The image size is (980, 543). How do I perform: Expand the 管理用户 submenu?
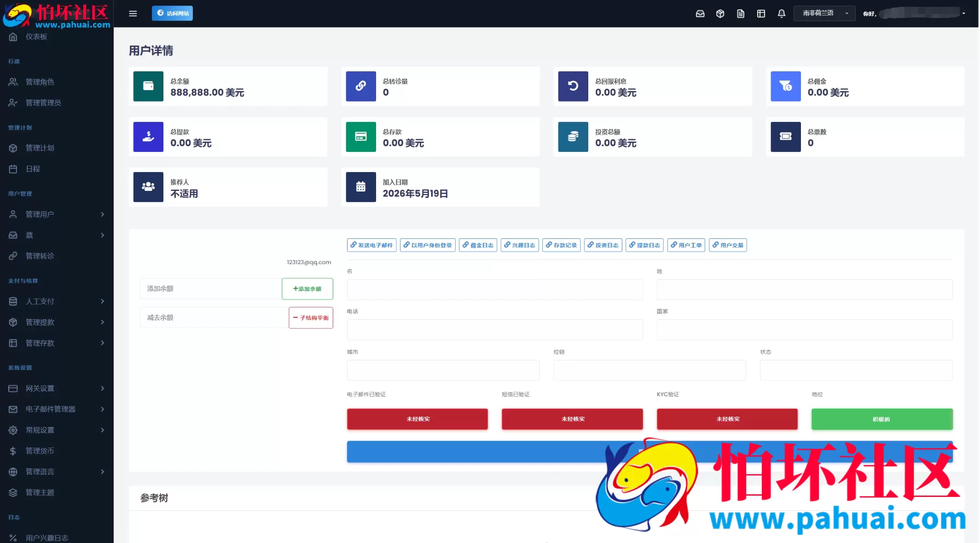102,214
